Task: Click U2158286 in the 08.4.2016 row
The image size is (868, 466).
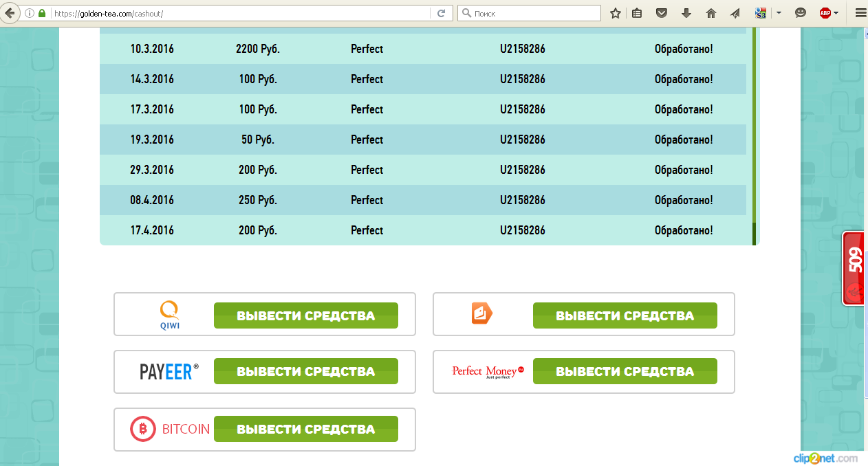Action: click(x=523, y=200)
